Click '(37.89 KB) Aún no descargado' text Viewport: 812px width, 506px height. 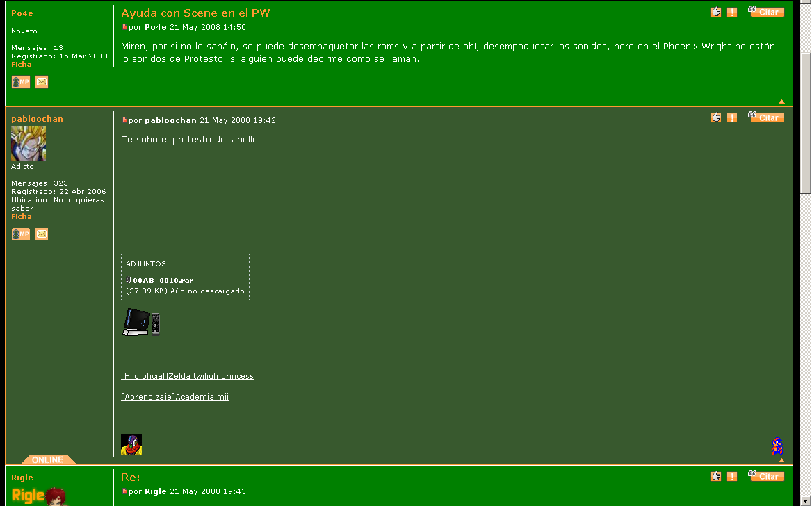click(x=185, y=291)
